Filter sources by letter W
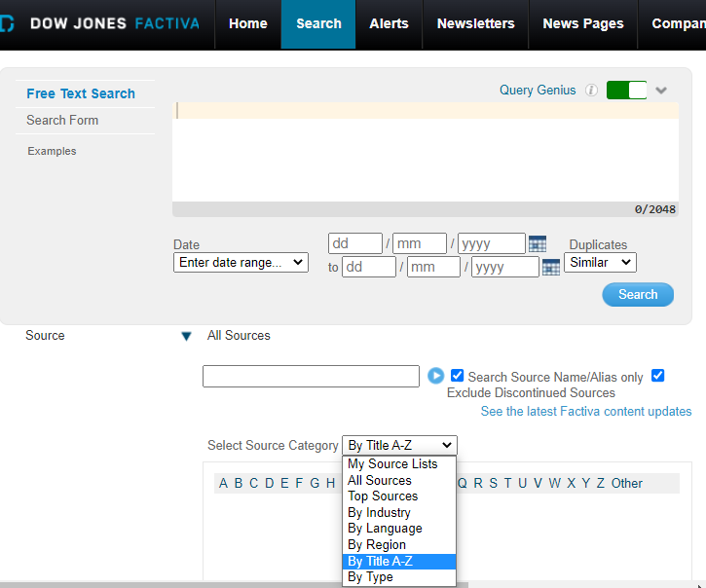 click(x=555, y=483)
